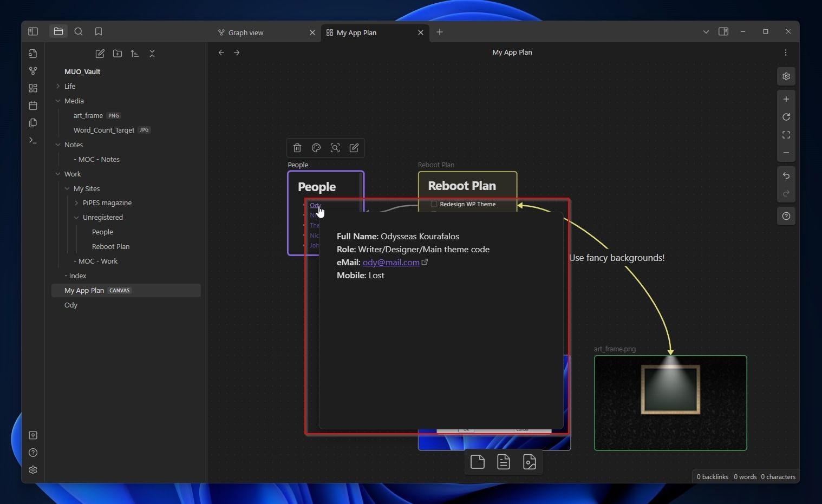The width and height of the screenshot is (822, 504).
Task: Add a media file card to canvas
Action: click(x=530, y=462)
